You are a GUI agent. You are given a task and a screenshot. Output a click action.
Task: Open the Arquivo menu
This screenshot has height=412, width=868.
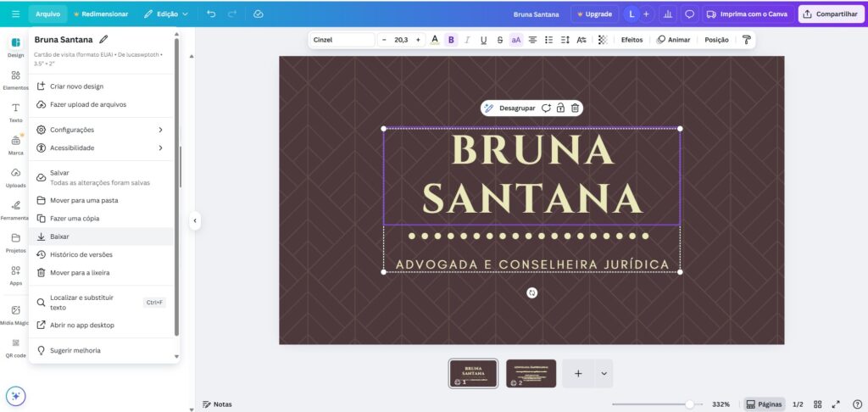pyautogui.click(x=48, y=14)
